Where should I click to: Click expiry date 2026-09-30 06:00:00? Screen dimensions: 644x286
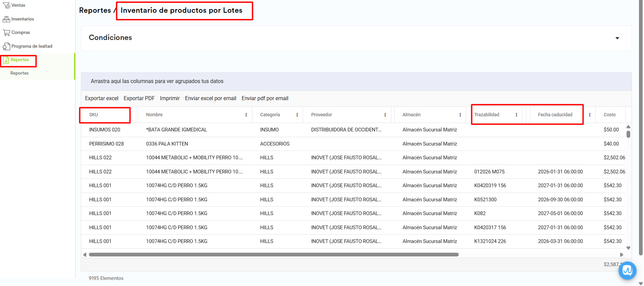(560, 200)
